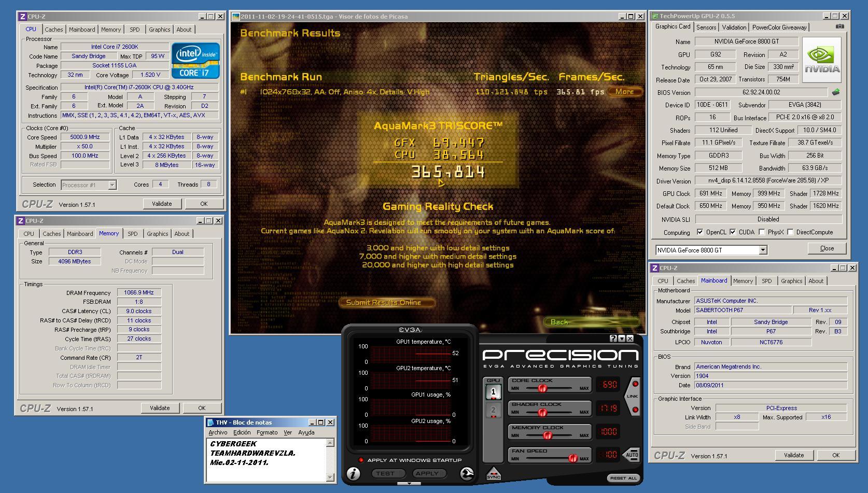Viewport: 868px width, 493px height.
Task: Click Notepad scrollbar down arrow
Action: click(330, 477)
